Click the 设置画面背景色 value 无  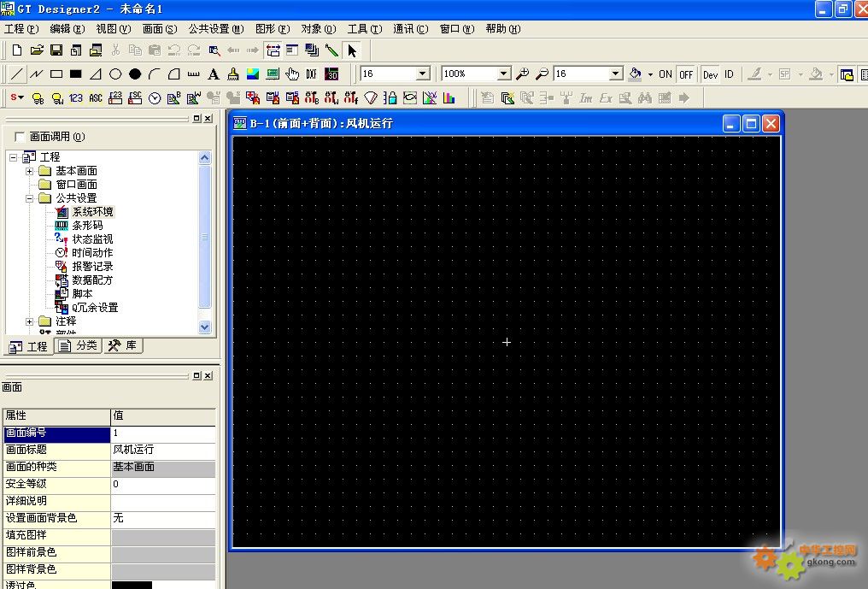pyautogui.click(x=163, y=518)
